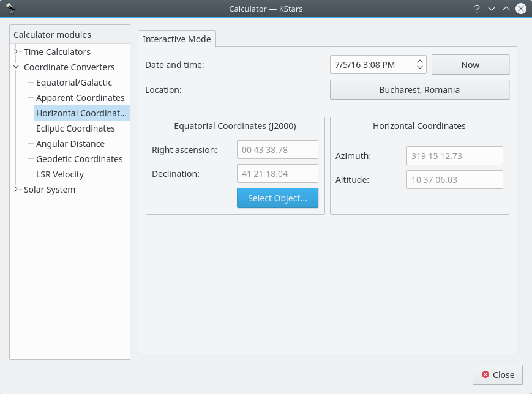
Task: Choose Geodetic Coordinates module
Action: pyautogui.click(x=79, y=159)
